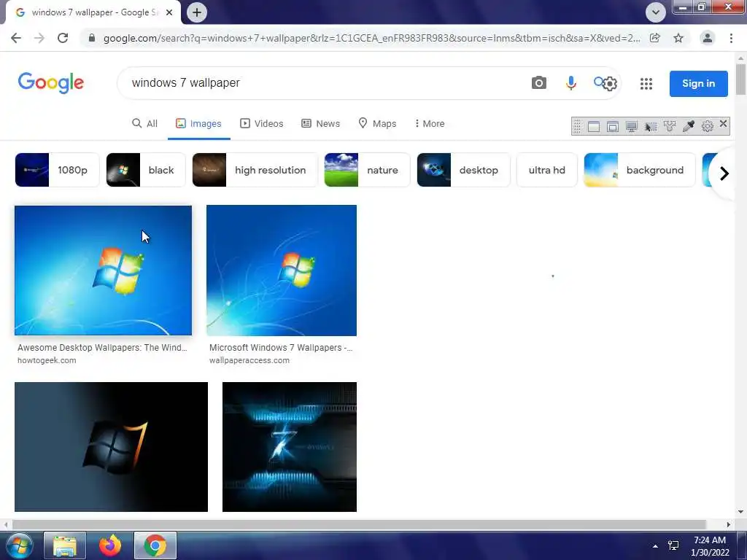This screenshot has height=560, width=747.
Task: Filter images by background chip
Action: [x=639, y=170]
